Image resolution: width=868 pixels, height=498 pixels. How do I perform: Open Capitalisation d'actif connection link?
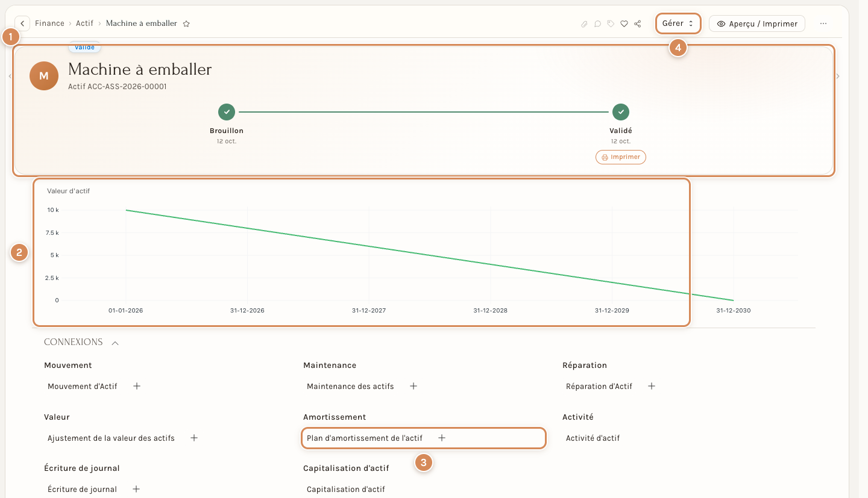346,489
